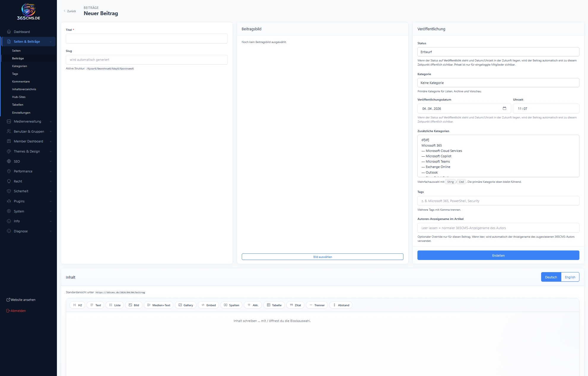
Task: Switch content language to English
Action: [x=570, y=277]
